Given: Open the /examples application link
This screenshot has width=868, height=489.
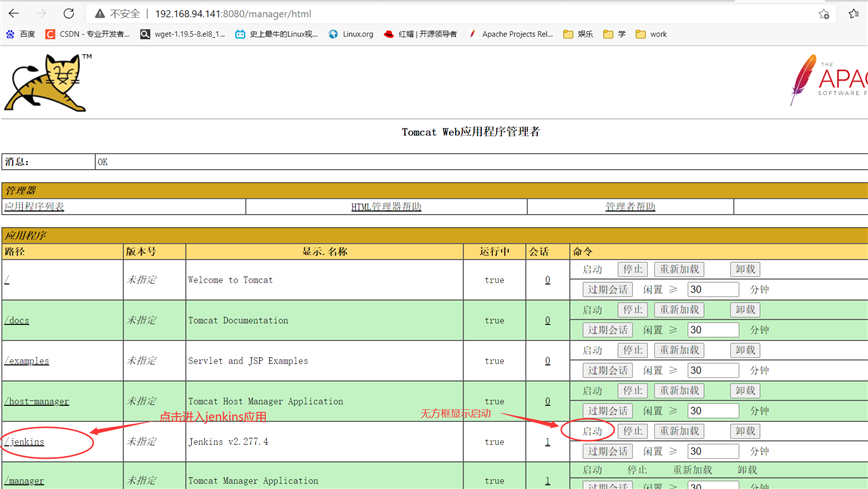Looking at the screenshot, I should point(27,361).
